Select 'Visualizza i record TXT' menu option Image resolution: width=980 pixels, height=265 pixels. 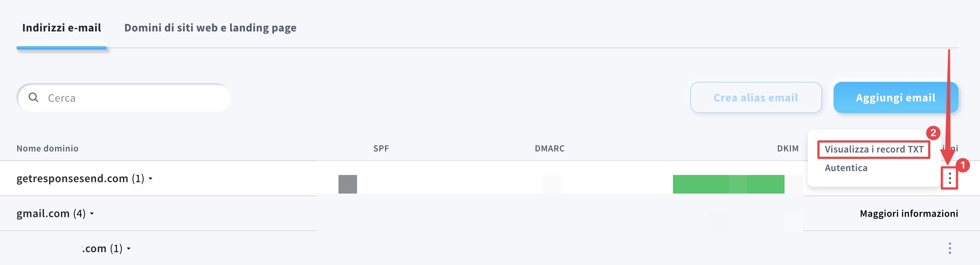tap(873, 149)
